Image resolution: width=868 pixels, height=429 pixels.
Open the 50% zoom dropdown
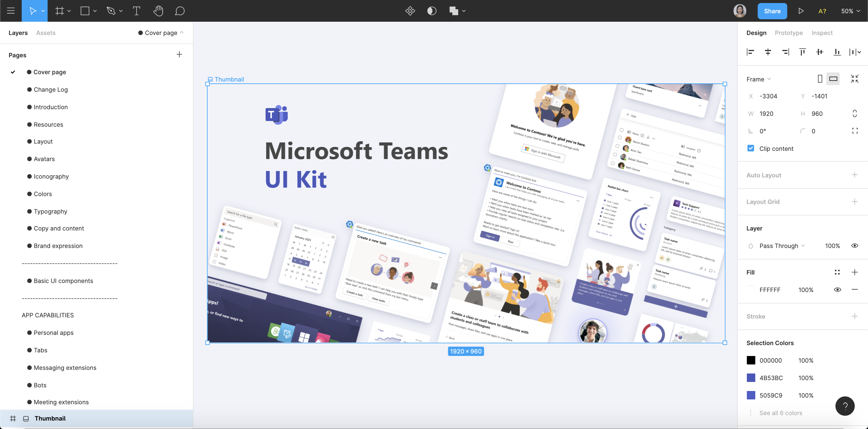point(850,11)
